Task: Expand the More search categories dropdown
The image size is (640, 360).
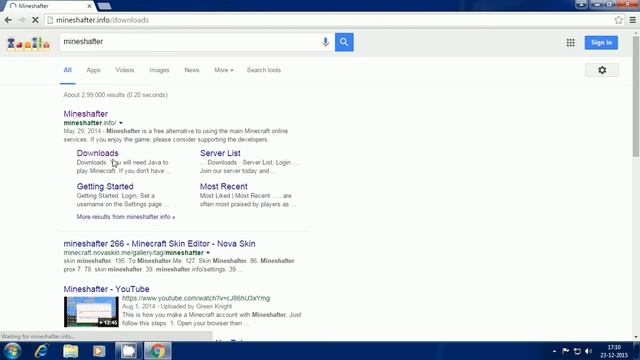Action: click(224, 70)
